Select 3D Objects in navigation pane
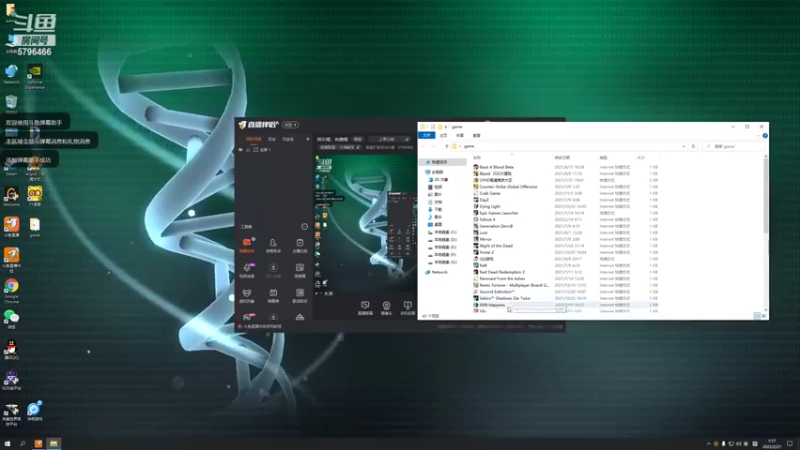800x450 pixels. [438, 180]
